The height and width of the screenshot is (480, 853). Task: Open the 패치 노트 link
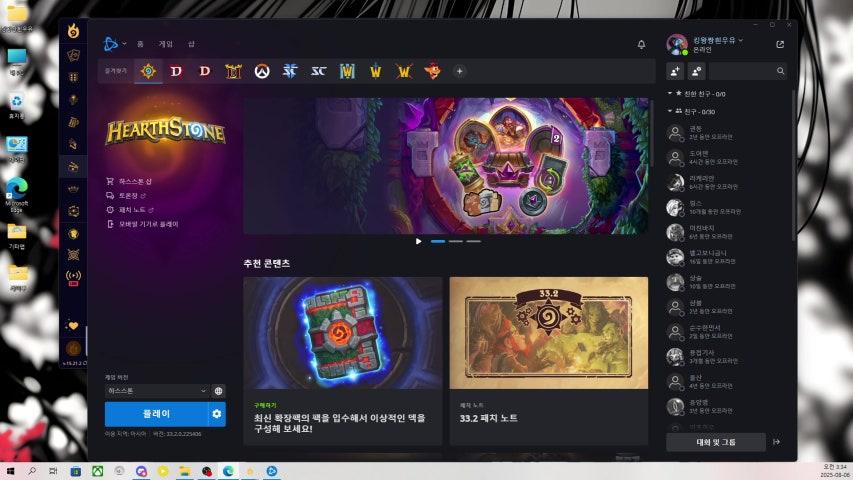(130, 210)
